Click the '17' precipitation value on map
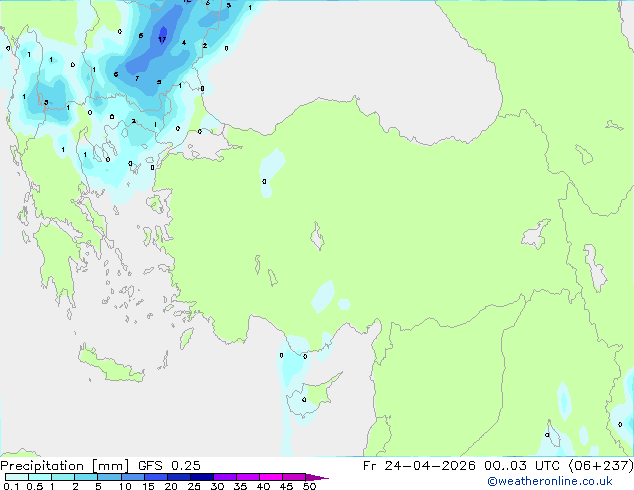 coord(162,40)
